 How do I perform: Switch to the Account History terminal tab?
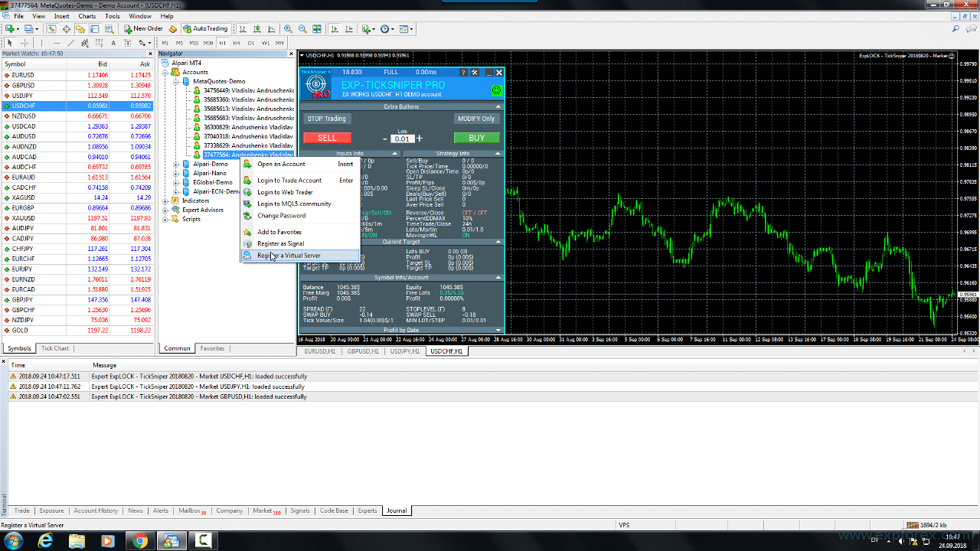pos(96,510)
